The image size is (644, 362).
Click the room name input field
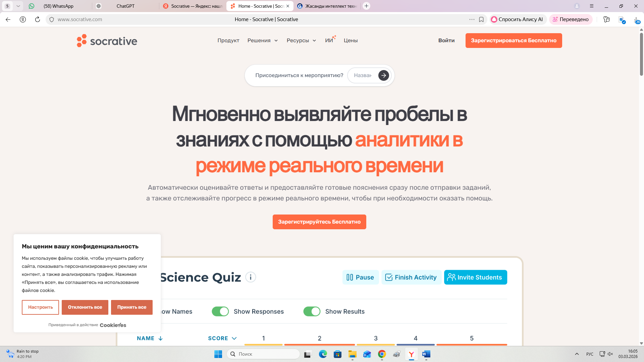click(363, 75)
